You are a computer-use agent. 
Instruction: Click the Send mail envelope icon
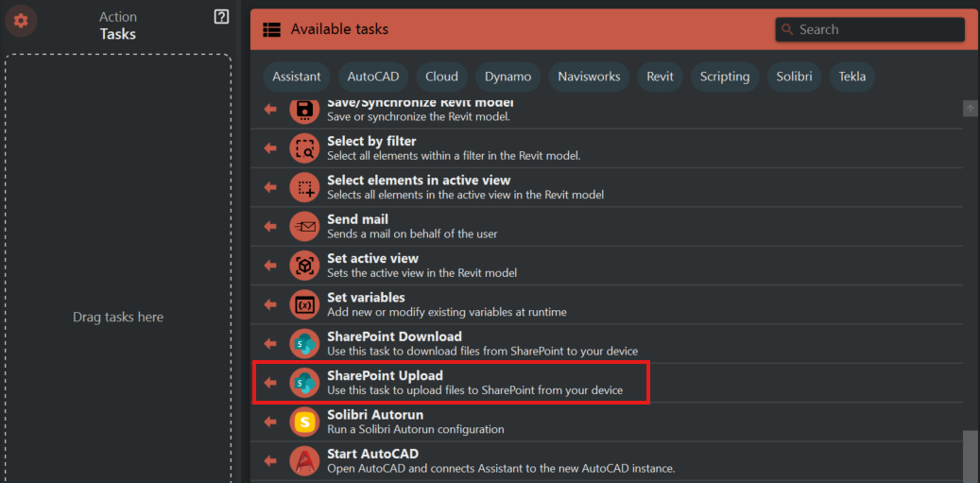304,227
